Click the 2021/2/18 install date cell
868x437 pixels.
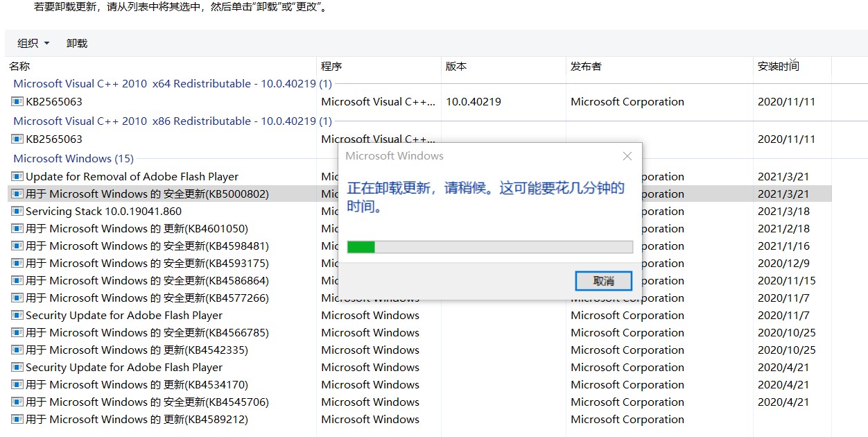(x=784, y=228)
